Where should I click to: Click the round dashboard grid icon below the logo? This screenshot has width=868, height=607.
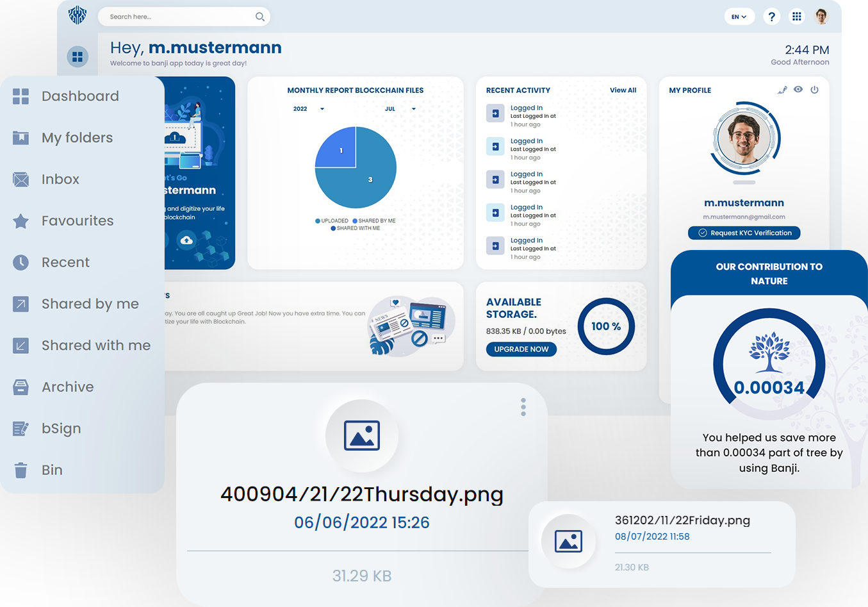(x=78, y=57)
